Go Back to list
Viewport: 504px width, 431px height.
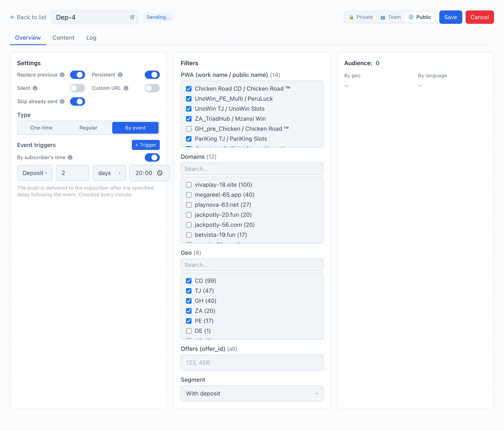click(28, 17)
